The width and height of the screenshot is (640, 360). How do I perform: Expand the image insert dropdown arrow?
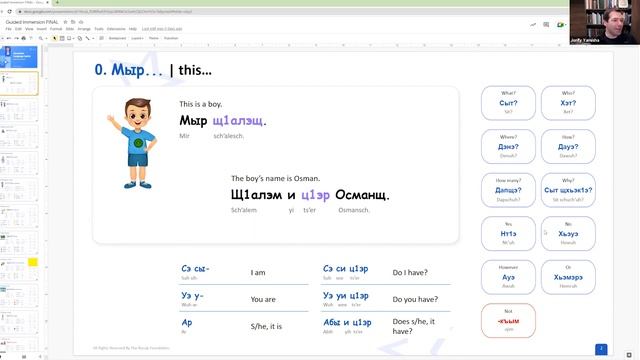click(73, 38)
